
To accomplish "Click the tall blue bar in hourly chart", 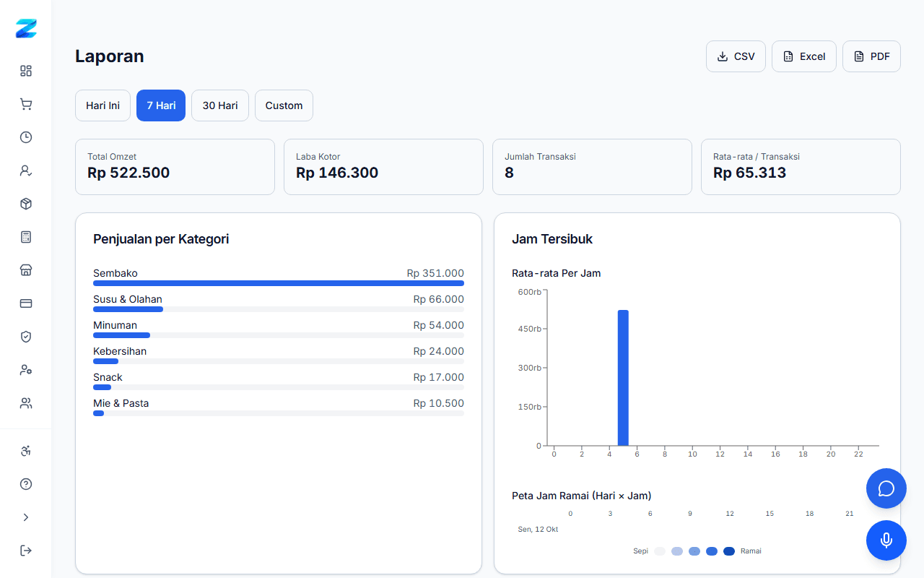I will [623, 378].
